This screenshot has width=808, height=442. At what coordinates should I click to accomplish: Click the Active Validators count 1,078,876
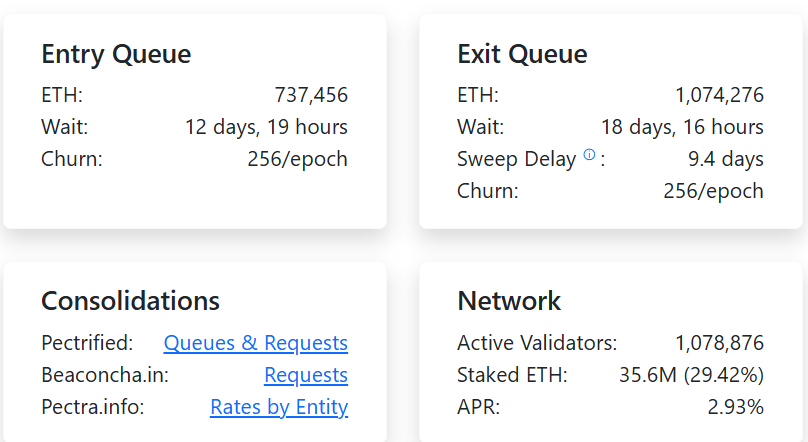coord(719,343)
